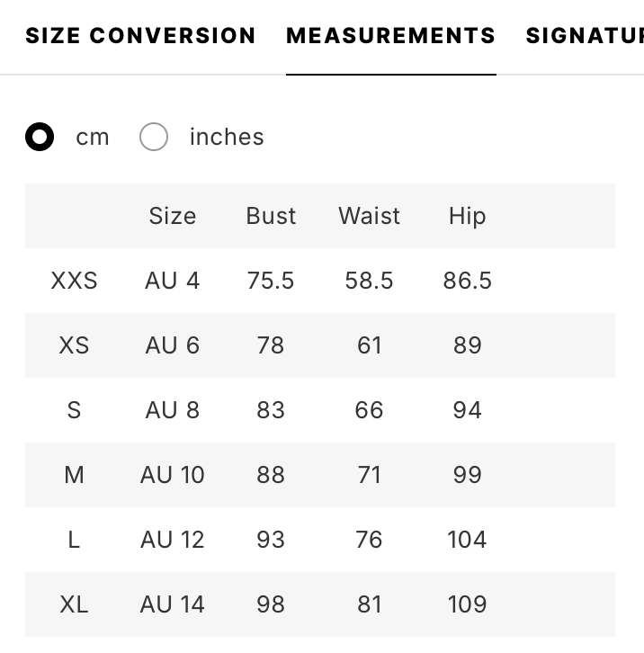Click the inches unit label
This screenshot has width=644, height=653.
pos(227,137)
